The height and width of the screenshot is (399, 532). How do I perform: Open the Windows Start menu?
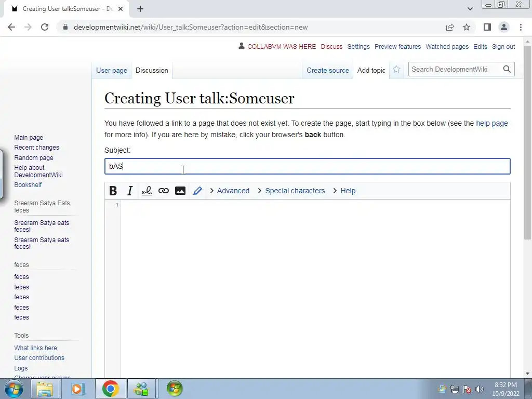point(14,389)
